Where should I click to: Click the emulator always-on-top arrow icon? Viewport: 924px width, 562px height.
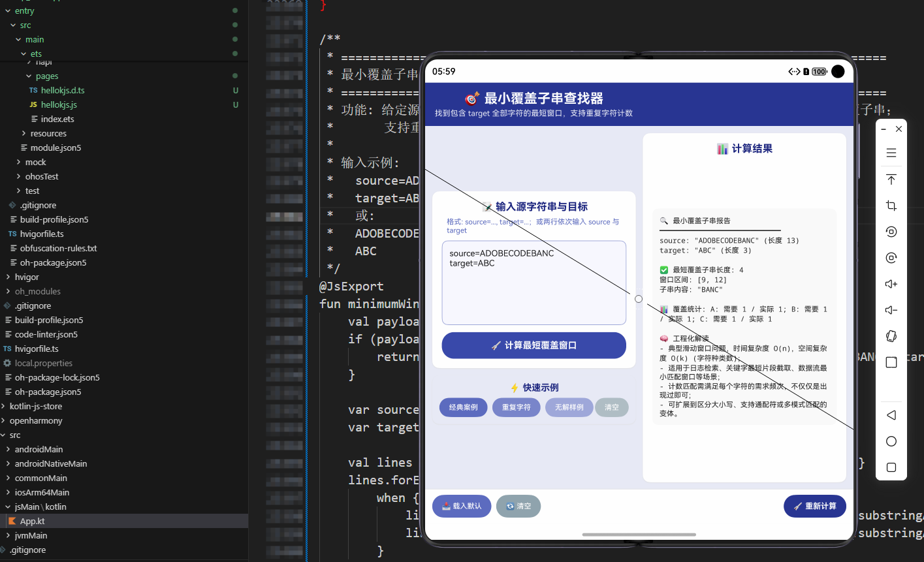(x=891, y=180)
